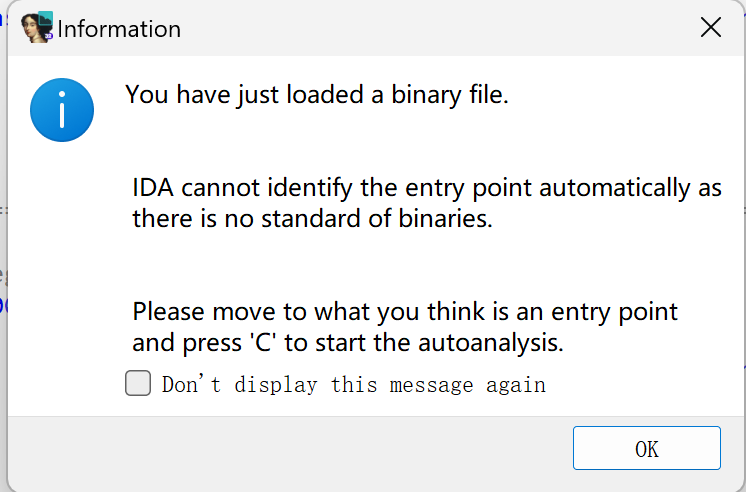Click the line starting "IDA cannot identify"
Viewport: 746px width, 492px height.
(x=427, y=187)
